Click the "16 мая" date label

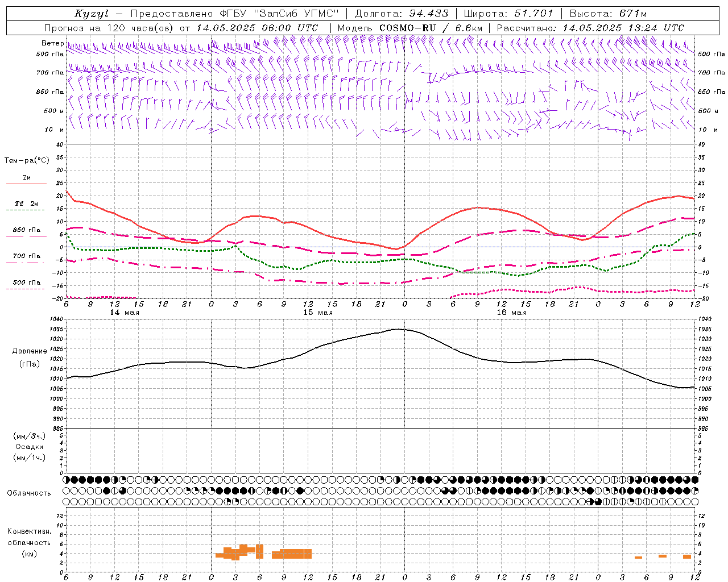[511, 313]
